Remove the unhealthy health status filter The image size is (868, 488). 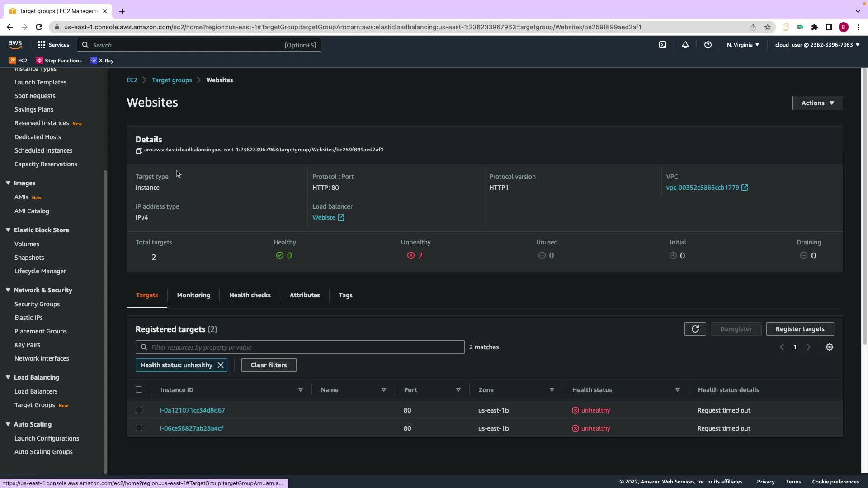point(221,365)
